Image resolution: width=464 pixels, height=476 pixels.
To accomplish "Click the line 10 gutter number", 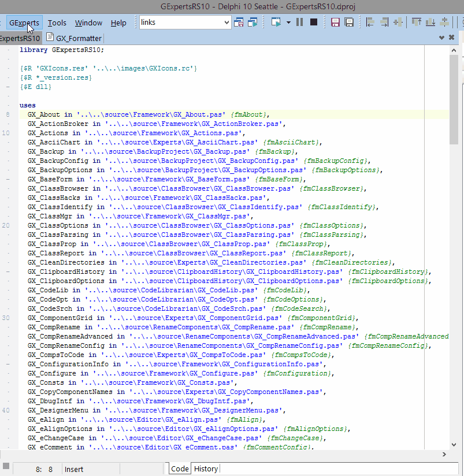I will (x=6, y=133).
